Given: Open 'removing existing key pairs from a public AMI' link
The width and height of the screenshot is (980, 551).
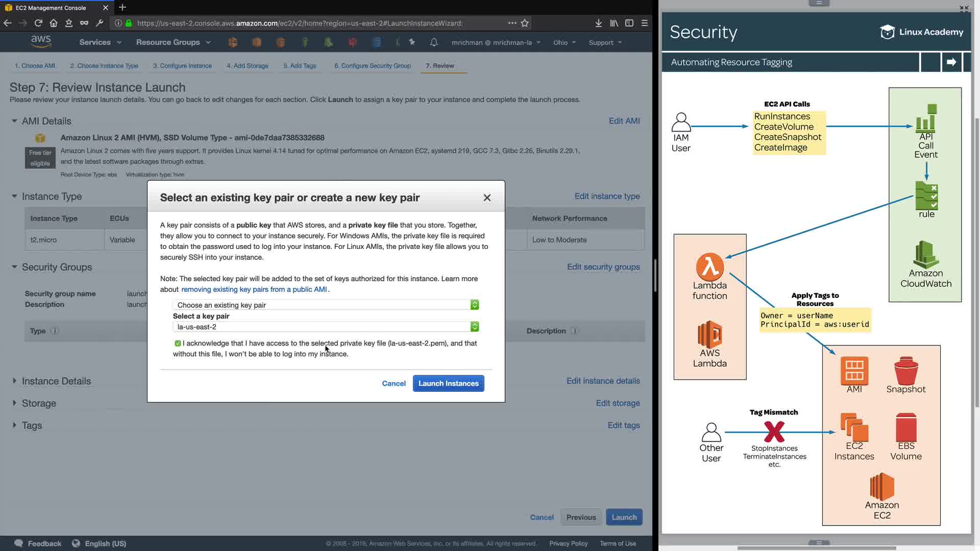Looking at the screenshot, I should [x=254, y=289].
